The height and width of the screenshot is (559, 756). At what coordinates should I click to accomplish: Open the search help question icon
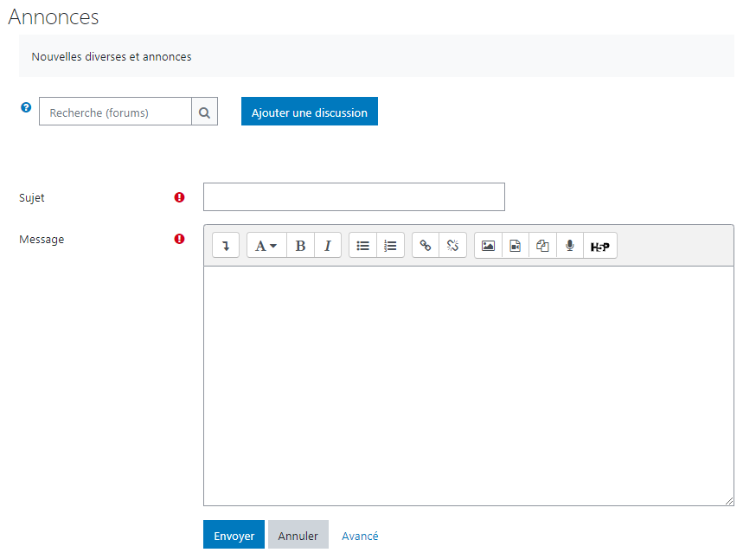click(26, 107)
